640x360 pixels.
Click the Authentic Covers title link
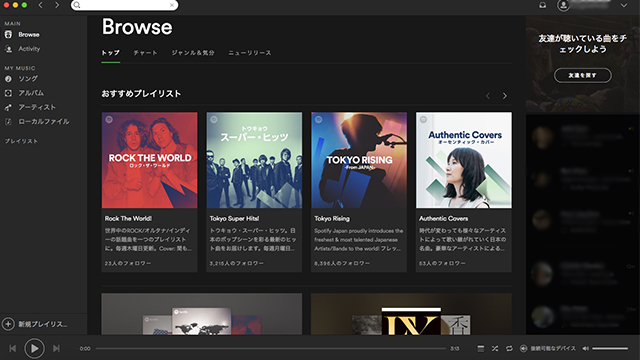(x=444, y=218)
